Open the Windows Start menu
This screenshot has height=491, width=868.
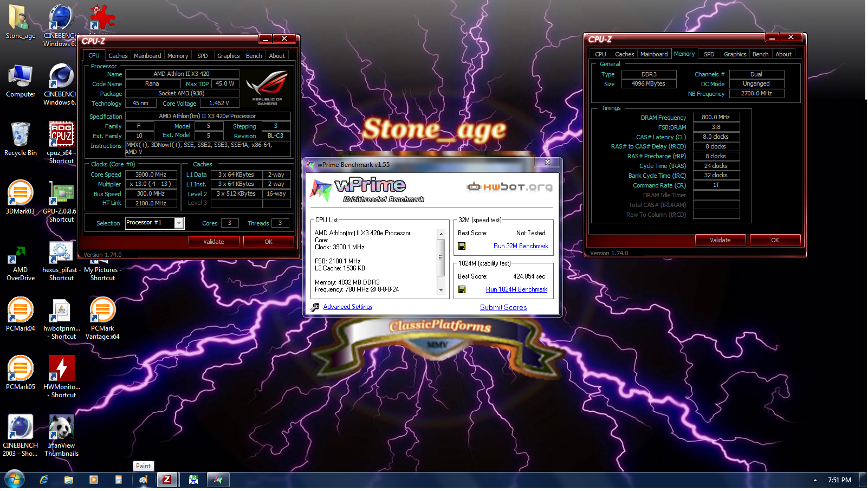coord(15,480)
